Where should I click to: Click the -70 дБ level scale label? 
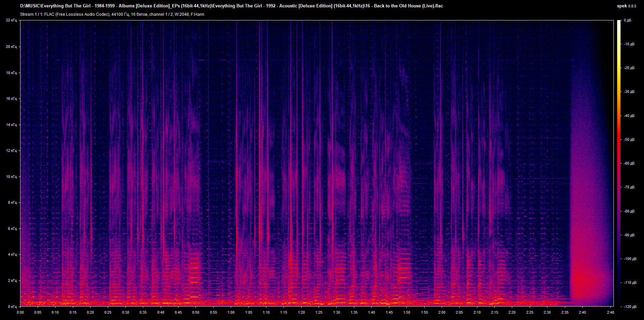pyautogui.click(x=629, y=187)
